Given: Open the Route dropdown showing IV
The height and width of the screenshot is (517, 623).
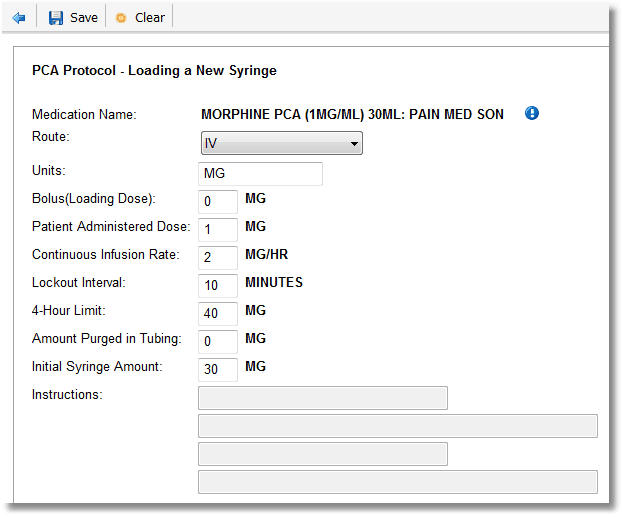Looking at the screenshot, I should [282, 143].
